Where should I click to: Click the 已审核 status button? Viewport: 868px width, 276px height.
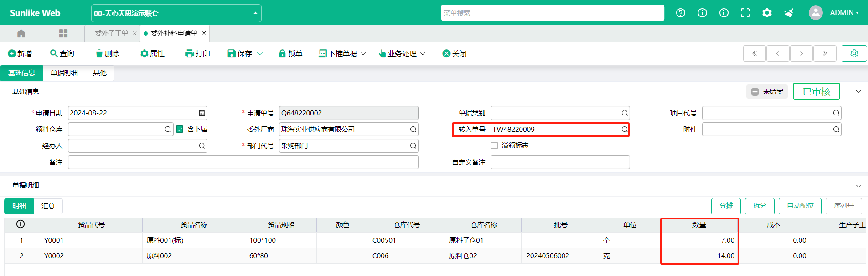[816, 92]
